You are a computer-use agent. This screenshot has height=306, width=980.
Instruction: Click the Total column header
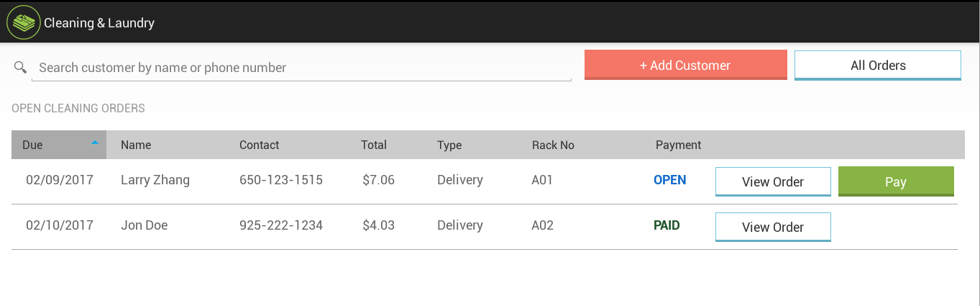pyautogui.click(x=374, y=145)
